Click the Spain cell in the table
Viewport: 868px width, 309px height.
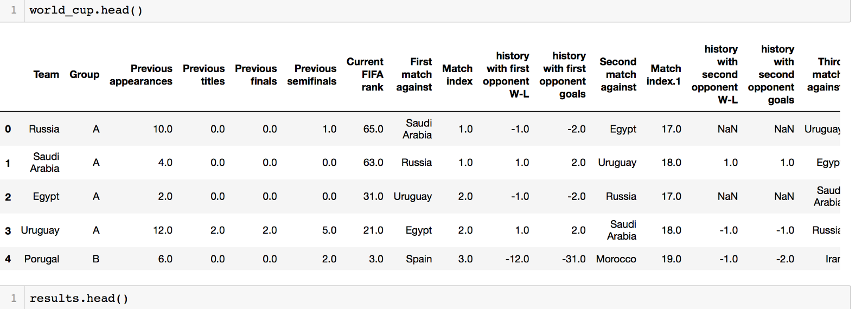[x=419, y=259]
